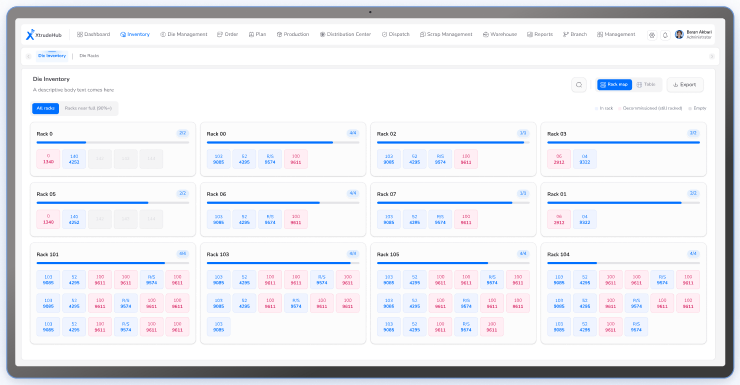Select Racks near full (90%+) filter

pyautogui.click(x=88, y=109)
